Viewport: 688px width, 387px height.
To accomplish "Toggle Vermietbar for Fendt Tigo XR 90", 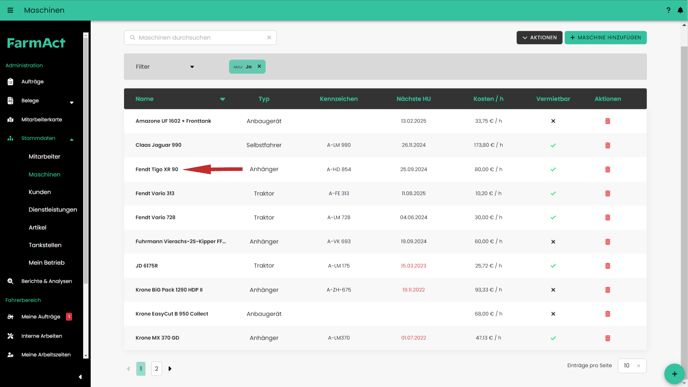I will coord(553,169).
